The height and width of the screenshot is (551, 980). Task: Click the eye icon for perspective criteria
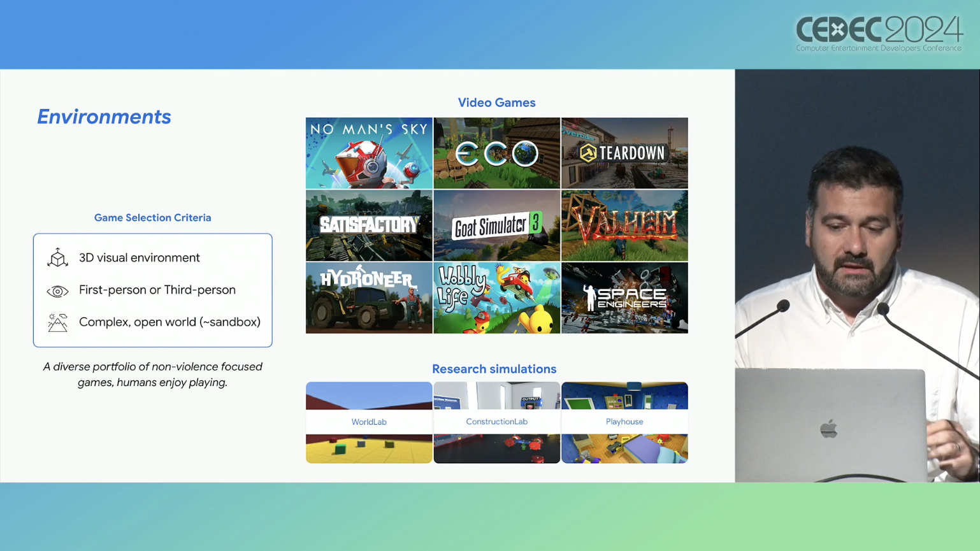57,291
